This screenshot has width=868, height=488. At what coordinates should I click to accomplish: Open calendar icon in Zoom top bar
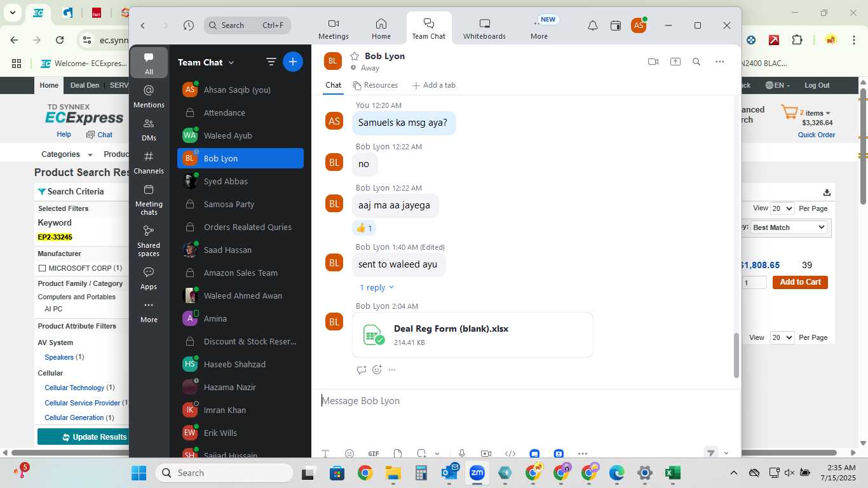tap(615, 25)
